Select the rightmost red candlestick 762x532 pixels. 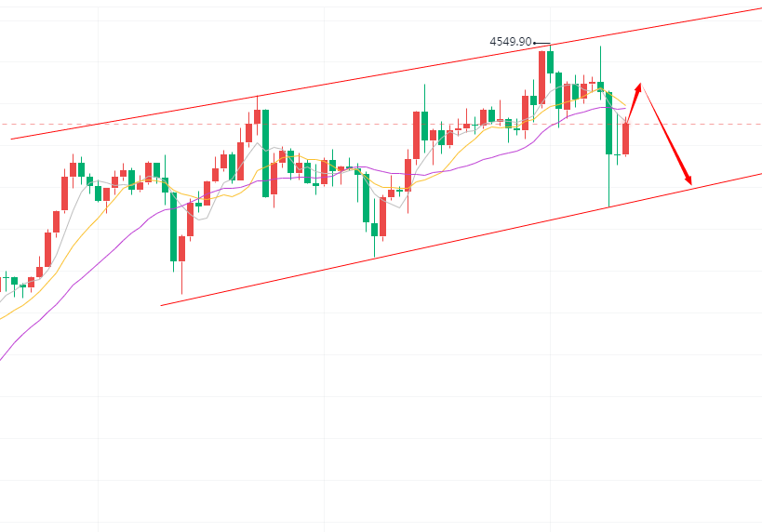click(626, 139)
